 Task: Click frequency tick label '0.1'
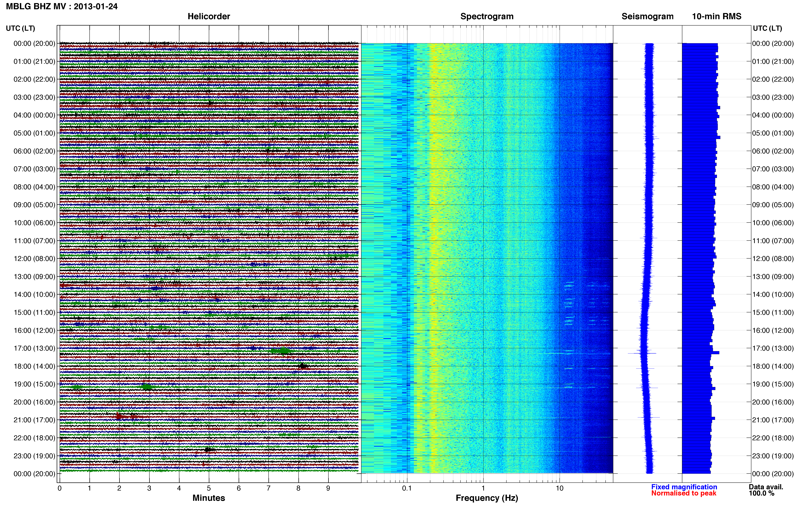tap(407, 488)
